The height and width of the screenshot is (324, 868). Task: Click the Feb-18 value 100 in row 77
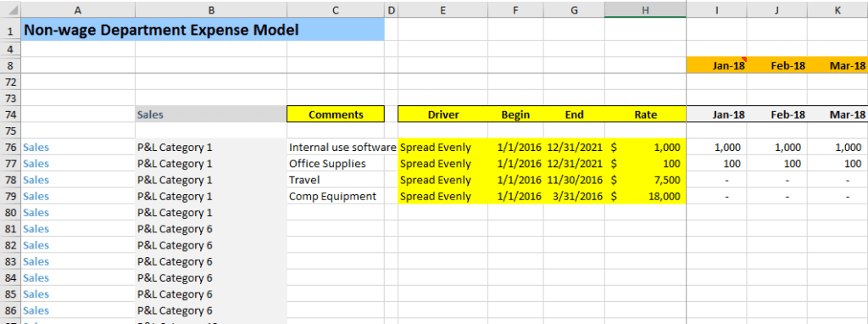[776, 164]
